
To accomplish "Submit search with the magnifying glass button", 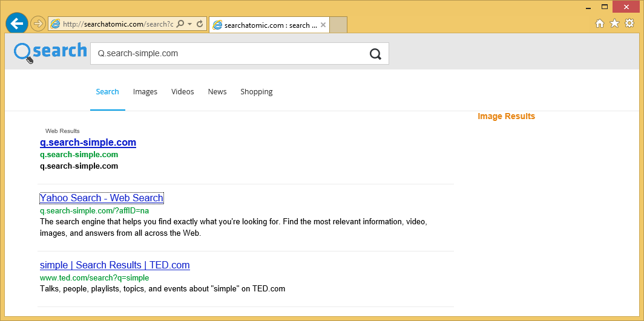I will pos(375,54).
